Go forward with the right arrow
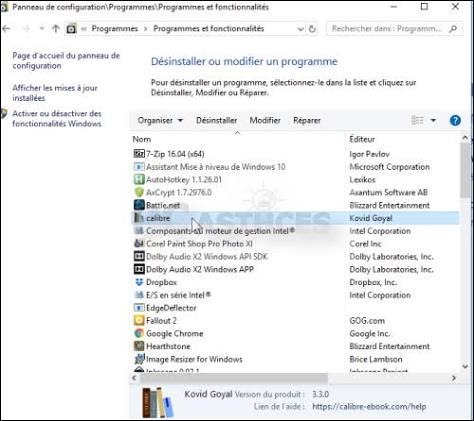474x421 pixels. point(26,29)
